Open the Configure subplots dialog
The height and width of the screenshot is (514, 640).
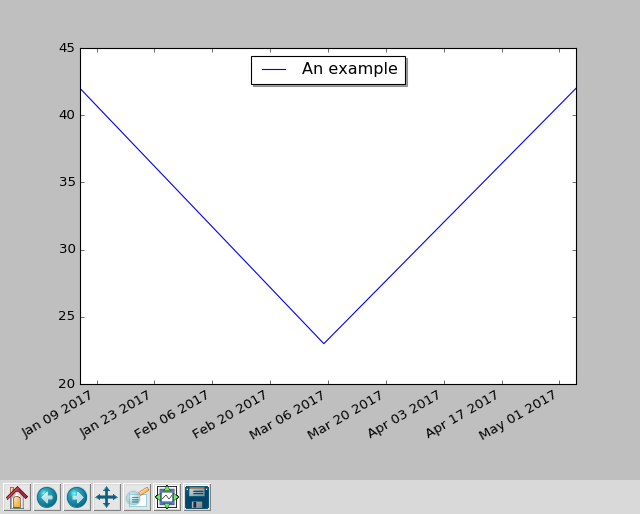pyautogui.click(x=167, y=497)
